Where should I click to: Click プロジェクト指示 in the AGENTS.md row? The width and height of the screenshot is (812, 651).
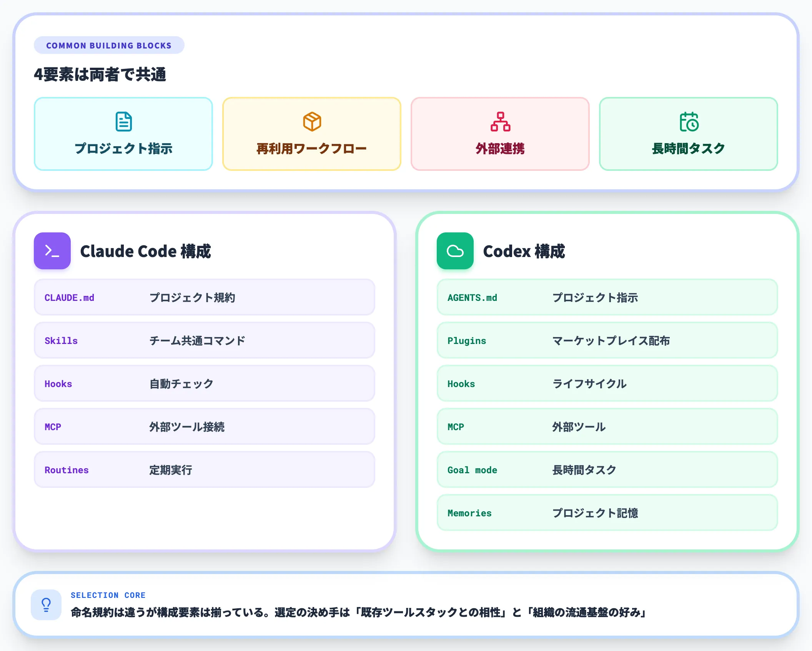pyautogui.click(x=595, y=298)
